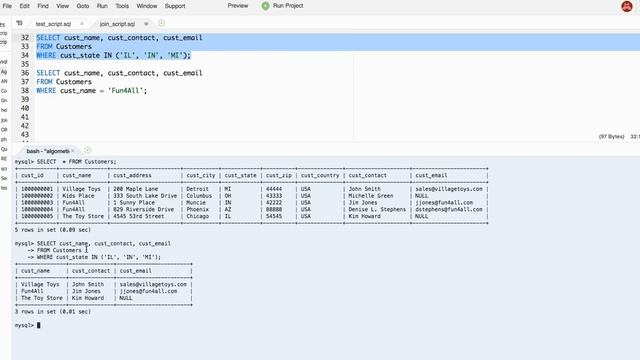Click the cust_country column header in terminal
Screen dimensions: 640x360
tap(320, 176)
